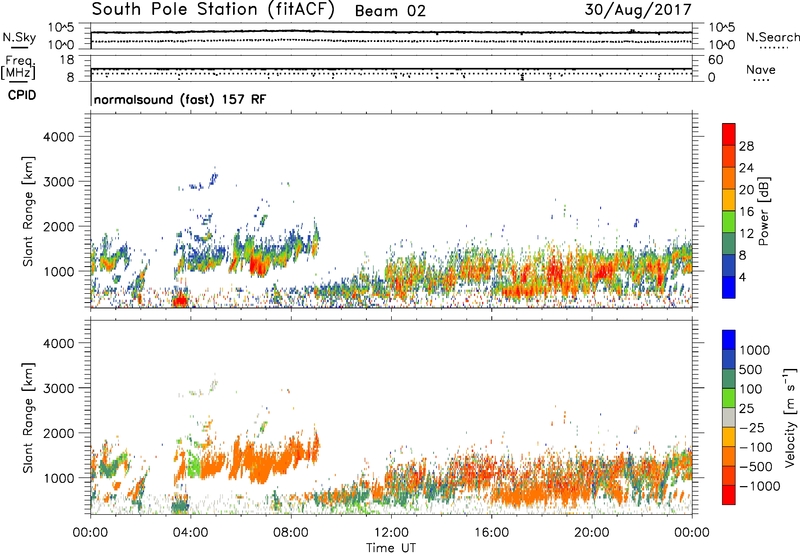The width and height of the screenshot is (800, 554).
Task: Select the '12' tick on Power colorbar
Action: coord(746,234)
